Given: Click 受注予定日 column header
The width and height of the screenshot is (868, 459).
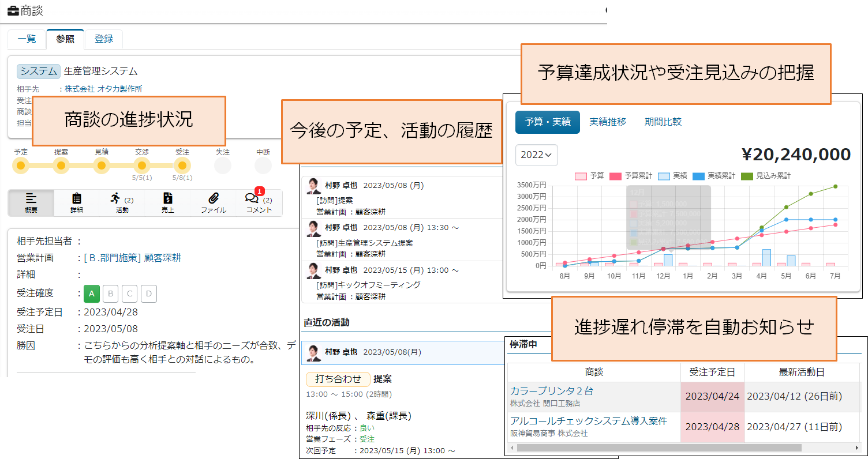Looking at the screenshot, I should [x=712, y=373].
